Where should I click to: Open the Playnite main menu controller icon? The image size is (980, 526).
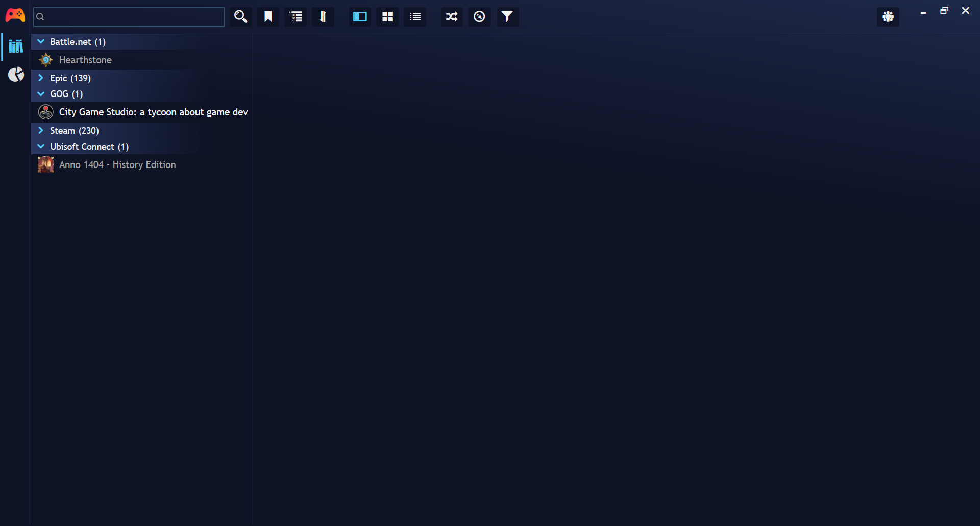(x=15, y=16)
